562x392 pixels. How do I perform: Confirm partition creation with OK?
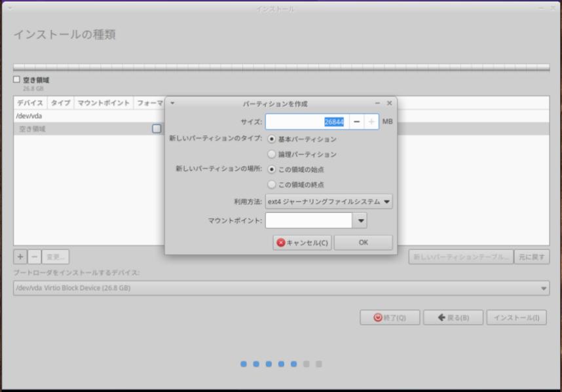363,243
